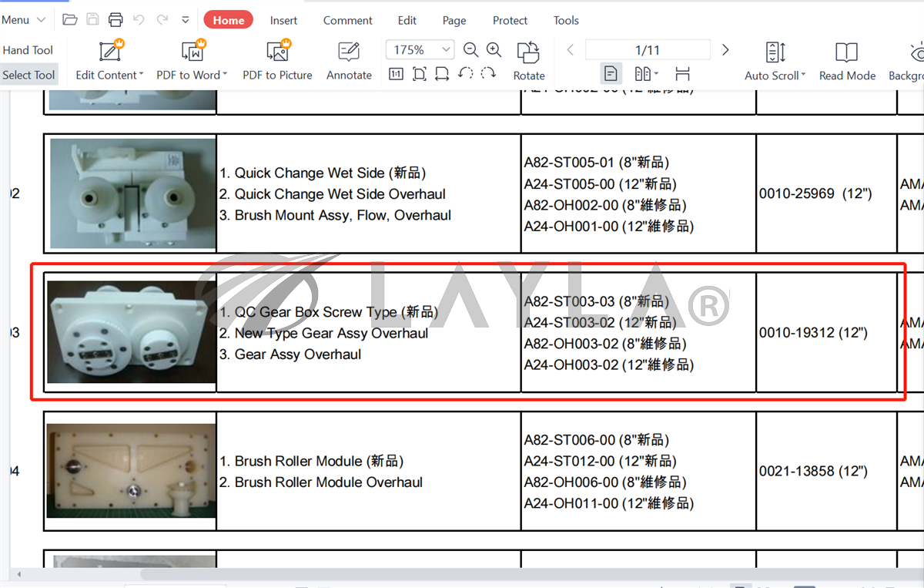Click the page number field showing 1/11
This screenshot has height=588, width=924.
click(x=648, y=50)
